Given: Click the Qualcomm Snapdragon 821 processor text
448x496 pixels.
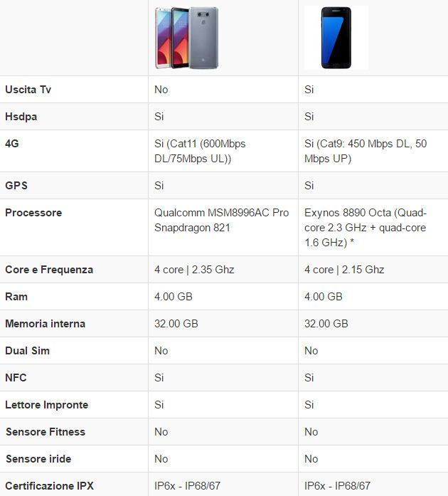Looking at the screenshot, I should 221,220.
